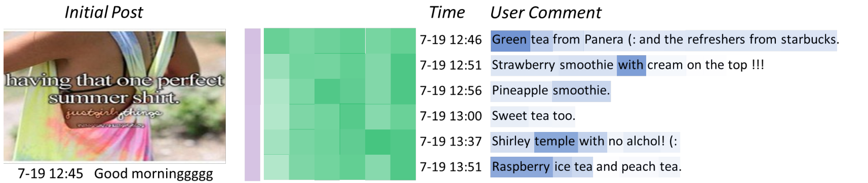This screenshot has height=183, width=868.
Task: Click the highlighted word "with" in Strawberry comment
Action: coord(631,65)
